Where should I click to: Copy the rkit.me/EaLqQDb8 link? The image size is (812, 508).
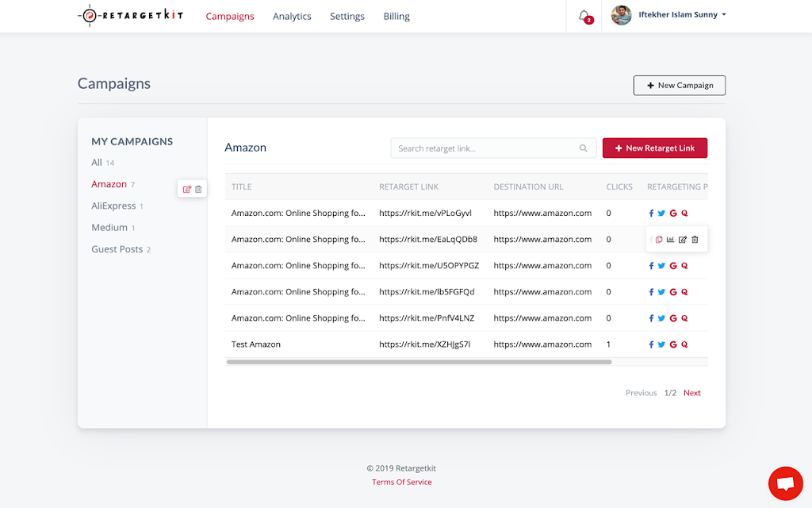click(x=659, y=240)
